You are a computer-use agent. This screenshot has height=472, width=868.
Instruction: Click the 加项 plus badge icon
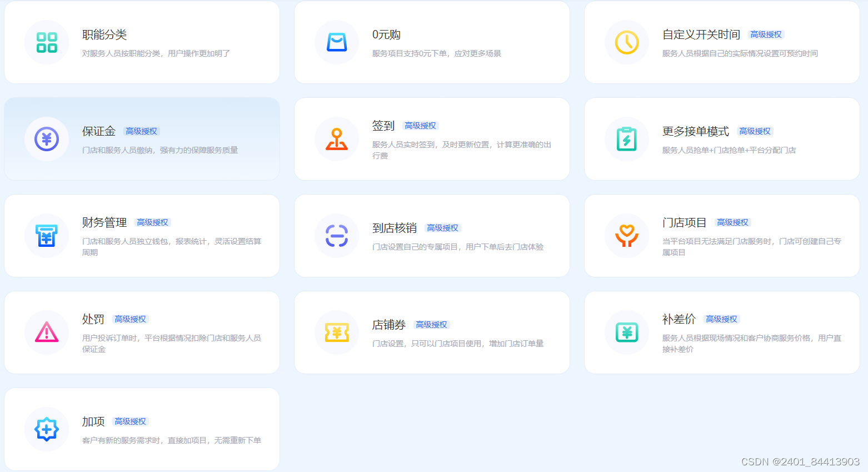pos(47,429)
